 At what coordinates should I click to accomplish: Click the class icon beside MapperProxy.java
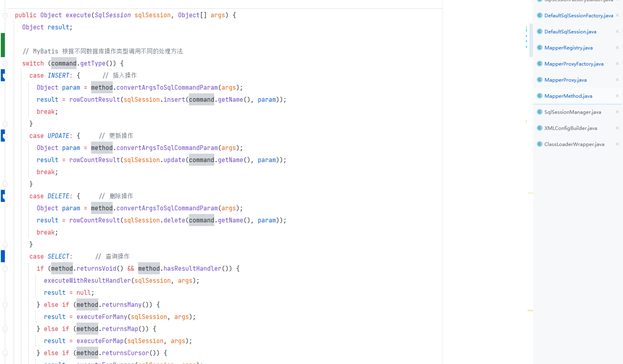coord(540,80)
